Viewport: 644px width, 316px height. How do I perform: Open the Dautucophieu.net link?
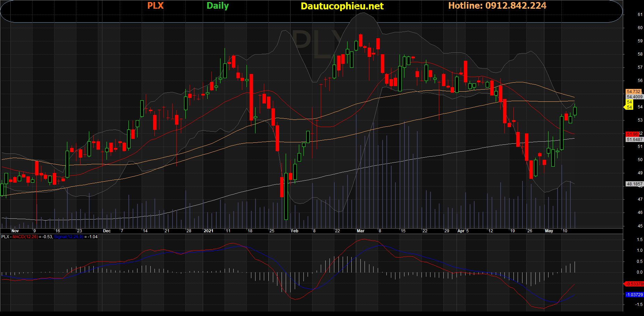pyautogui.click(x=342, y=6)
